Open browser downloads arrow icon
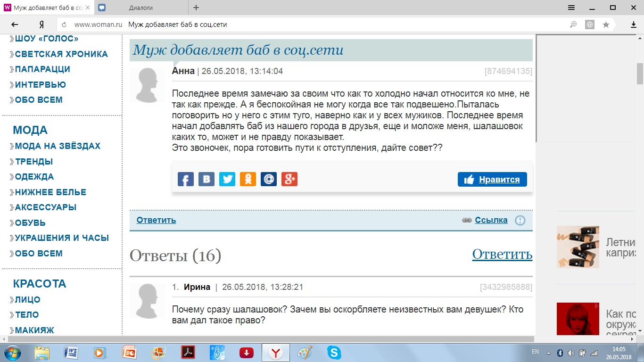 [634, 25]
